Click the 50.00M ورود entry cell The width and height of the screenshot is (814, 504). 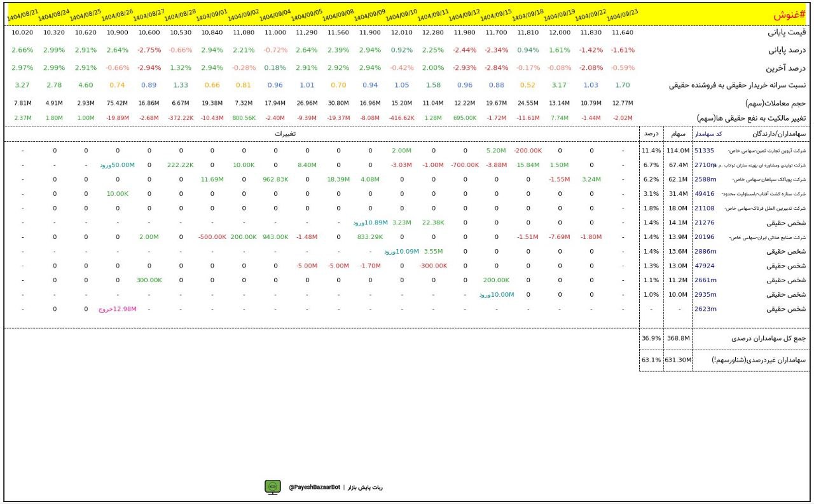click(x=117, y=165)
